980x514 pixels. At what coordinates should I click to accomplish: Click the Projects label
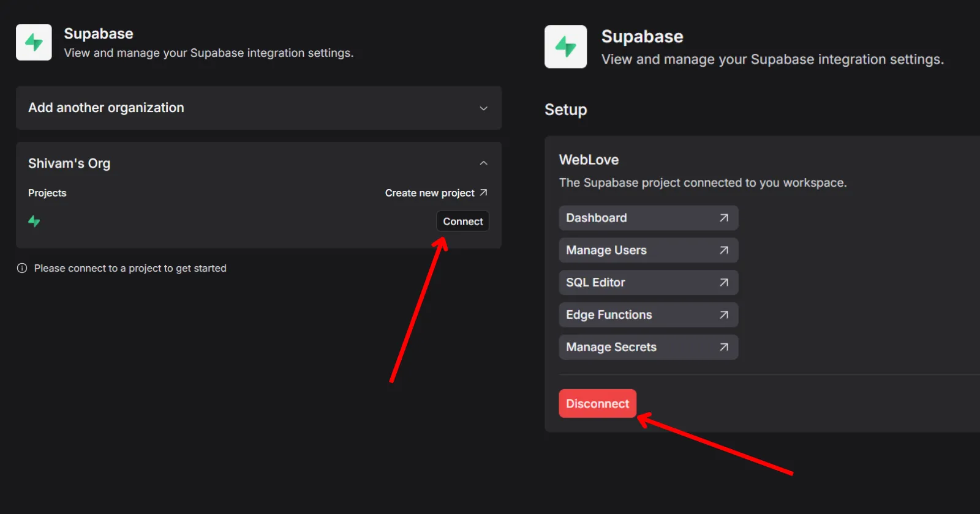click(x=47, y=193)
